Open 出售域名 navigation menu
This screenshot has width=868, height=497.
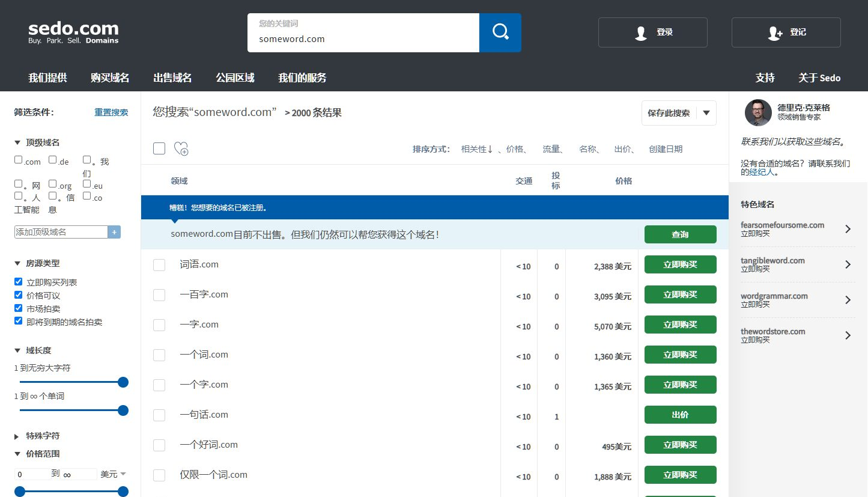point(172,78)
